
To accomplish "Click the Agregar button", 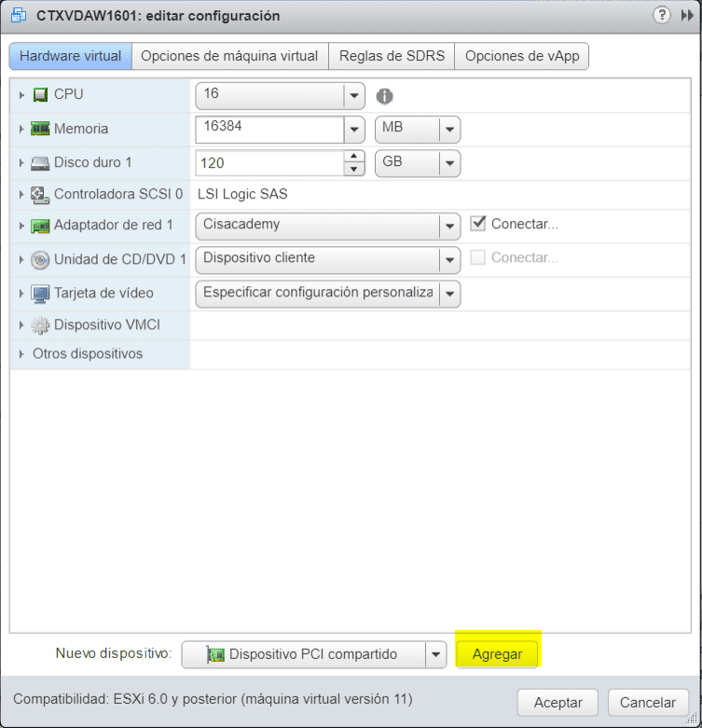I will (x=497, y=654).
